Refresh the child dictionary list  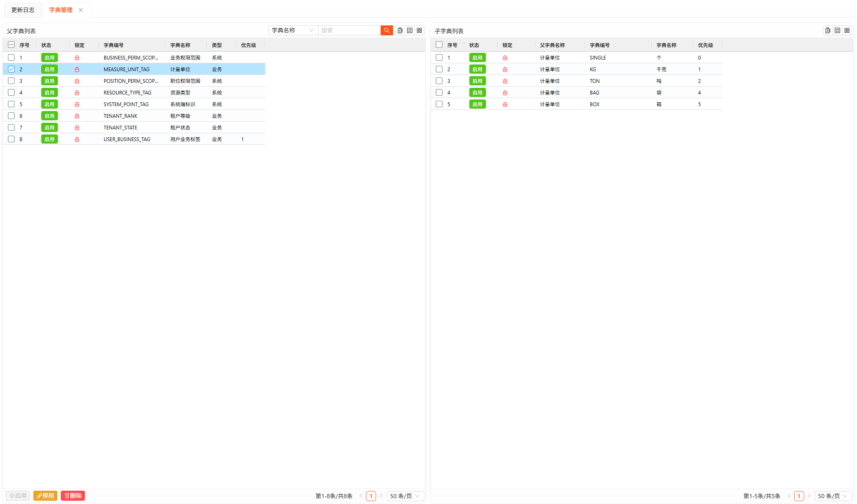837,30
